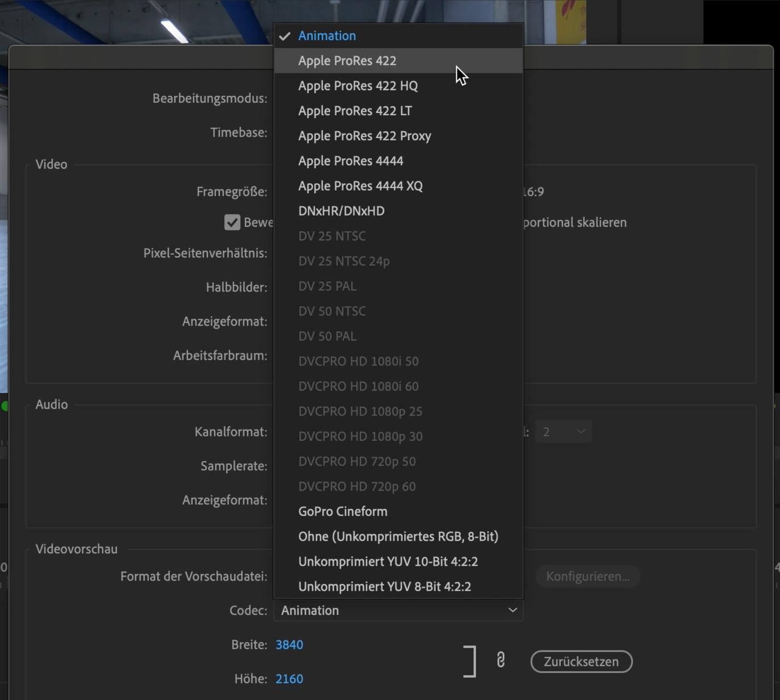
Task: Toggle the checkbox beside Framegröße settings
Action: pyautogui.click(x=232, y=222)
